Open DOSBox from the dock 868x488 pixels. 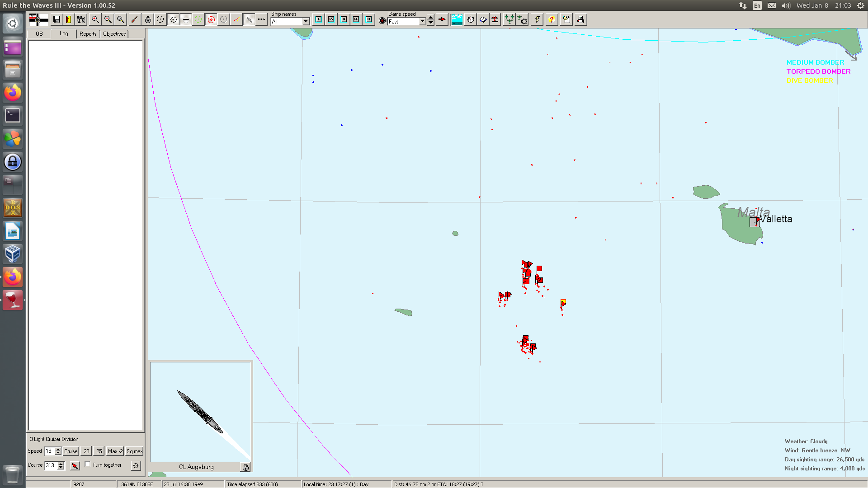[x=13, y=208]
